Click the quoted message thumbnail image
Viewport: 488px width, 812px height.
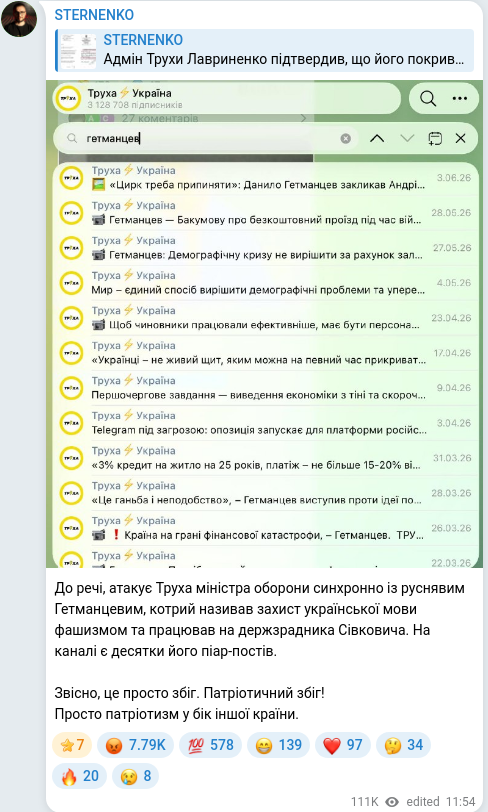tap(79, 51)
